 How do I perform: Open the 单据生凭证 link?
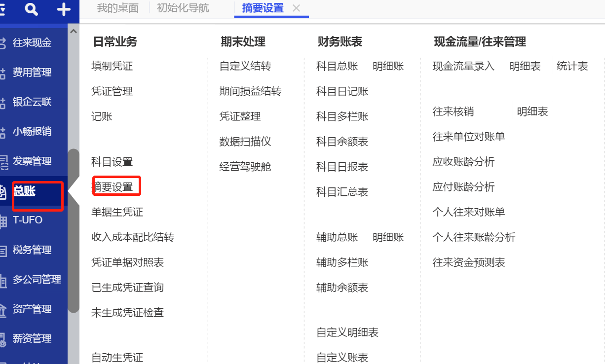[x=117, y=212]
